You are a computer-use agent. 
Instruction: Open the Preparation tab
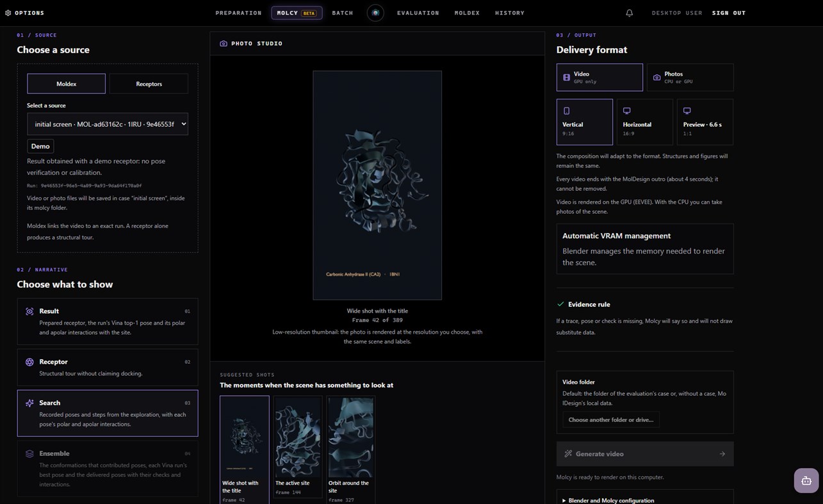(238, 13)
